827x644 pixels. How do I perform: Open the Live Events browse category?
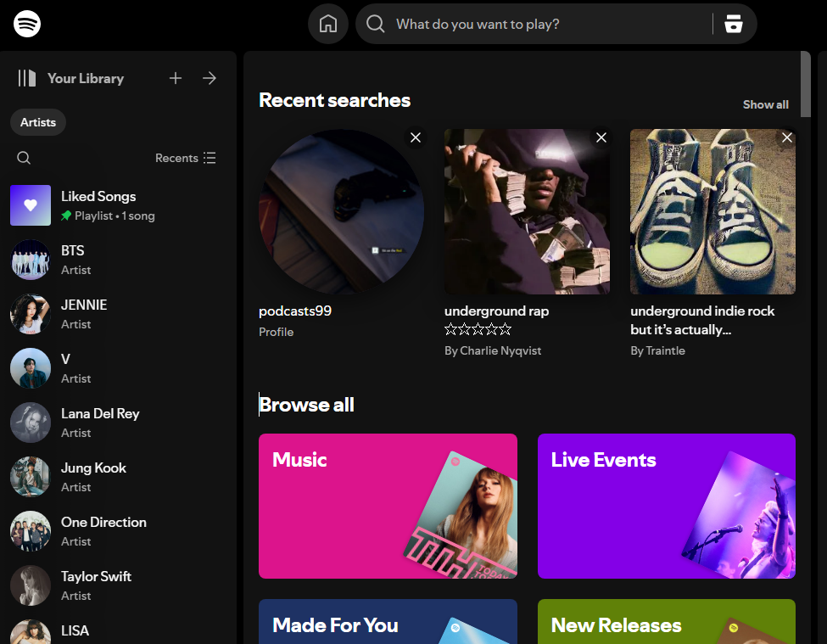(667, 506)
